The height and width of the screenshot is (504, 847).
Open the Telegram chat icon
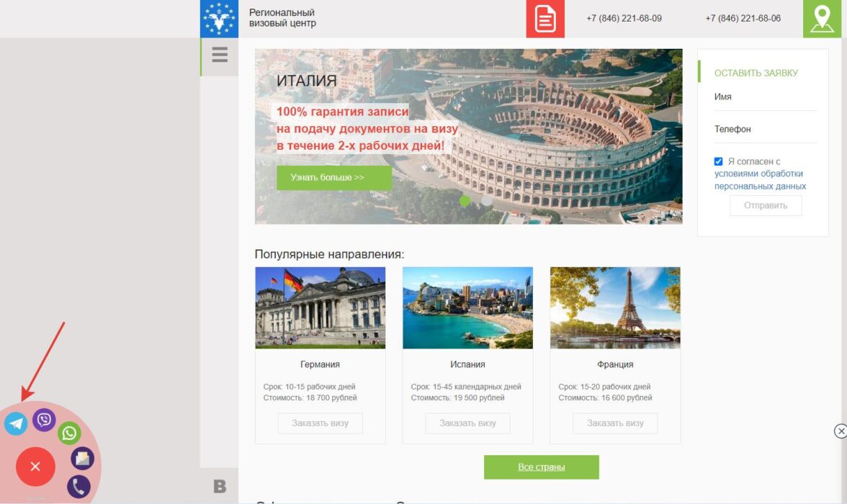[16, 423]
